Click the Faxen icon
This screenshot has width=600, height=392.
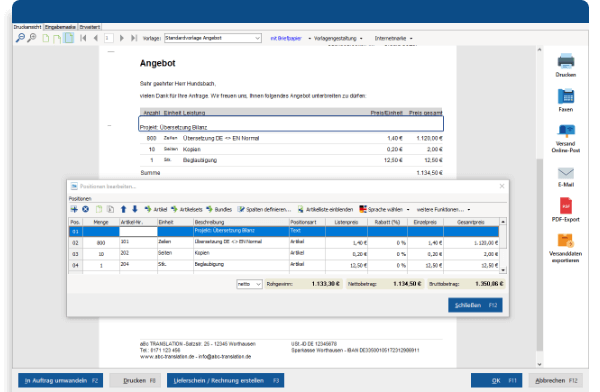pyautogui.click(x=566, y=96)
